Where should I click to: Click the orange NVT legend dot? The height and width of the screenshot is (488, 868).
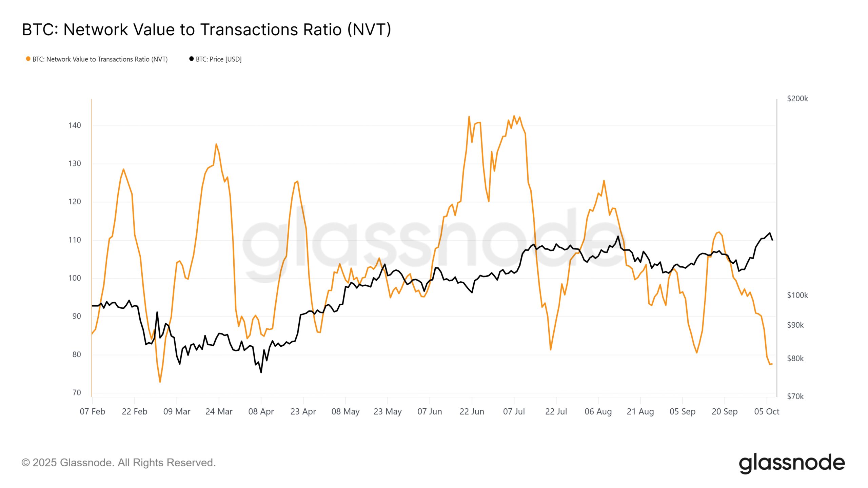coord(28,59)
